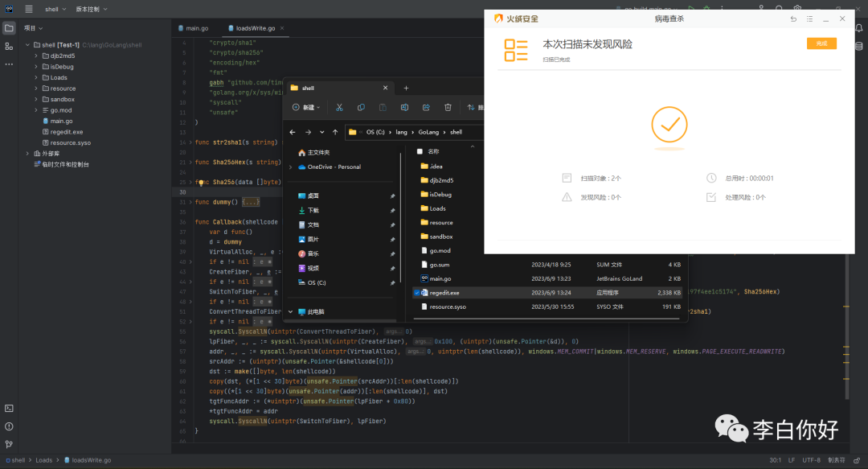
Task: Unpin 下载 from Explorer quick access
Action: point(392,211)
